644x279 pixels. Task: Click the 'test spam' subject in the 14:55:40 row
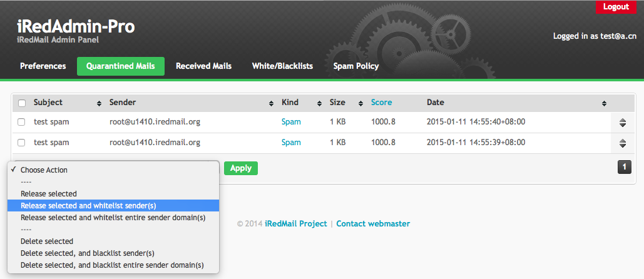pos(51,122)
